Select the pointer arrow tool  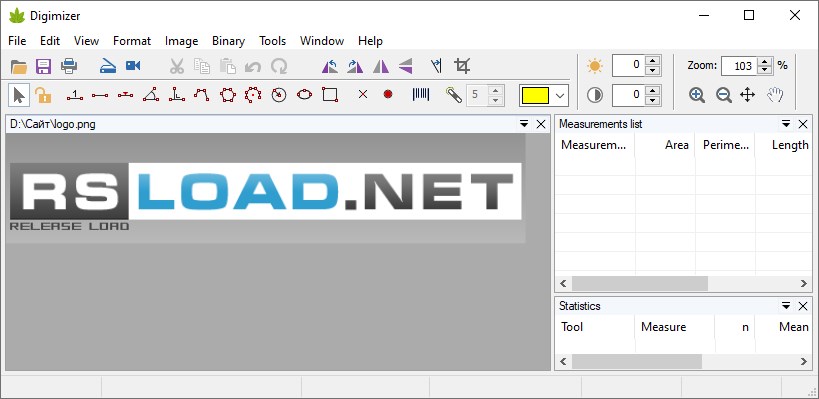tap(19, 95)
